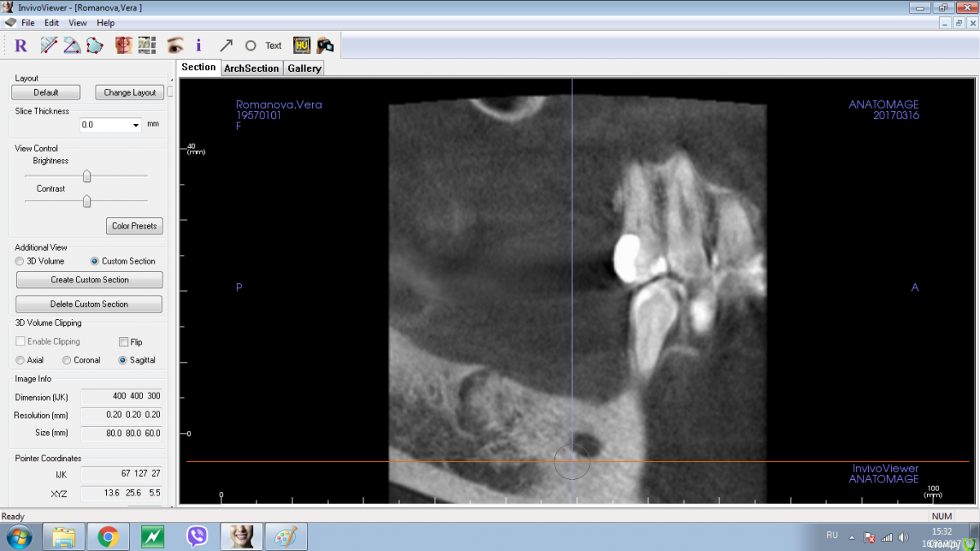The width and height of the screenshot is (980, 551).
Task: Adjust the Brightness slider
Action: coord(86,175)
